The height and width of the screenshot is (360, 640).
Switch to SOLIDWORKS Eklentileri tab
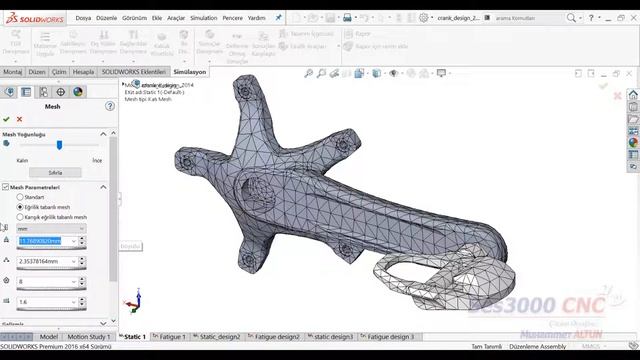(x=134, y=72)
